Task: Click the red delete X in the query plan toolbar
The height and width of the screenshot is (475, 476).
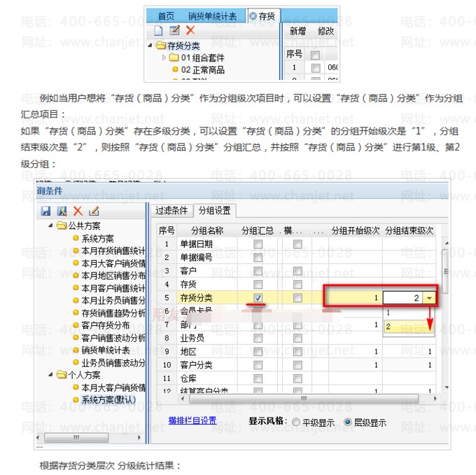Action: click(x=78, y=211)
